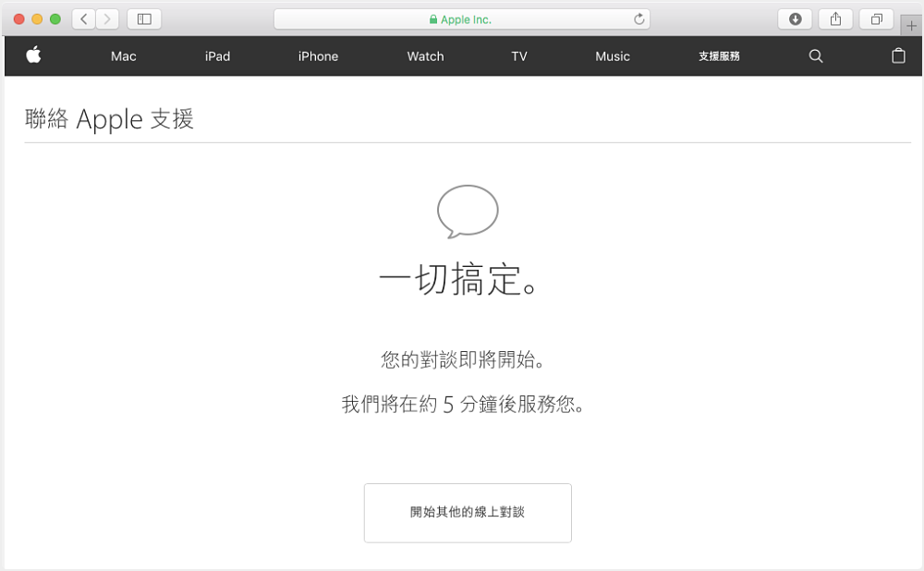Click the 一切搞定。 headline text
The image size is (924, 571).
tap(458, 279)
